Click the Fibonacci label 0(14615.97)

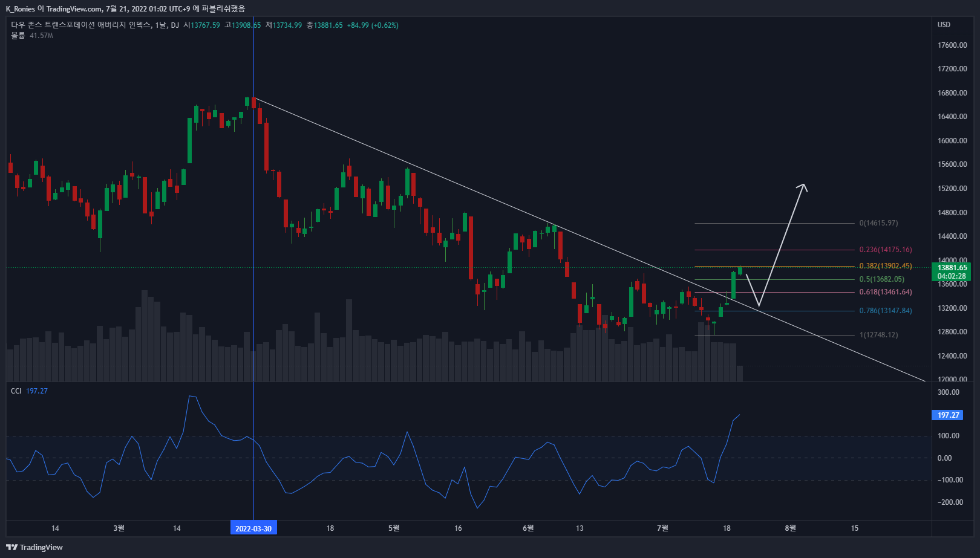[x=878, y=223]
